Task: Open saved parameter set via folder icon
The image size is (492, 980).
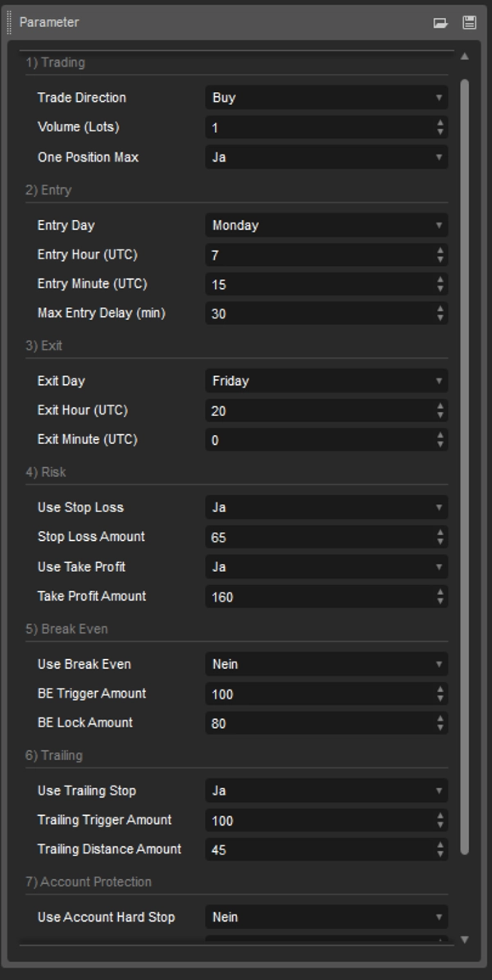Action: pyautogui.click(x=440, y=22)
